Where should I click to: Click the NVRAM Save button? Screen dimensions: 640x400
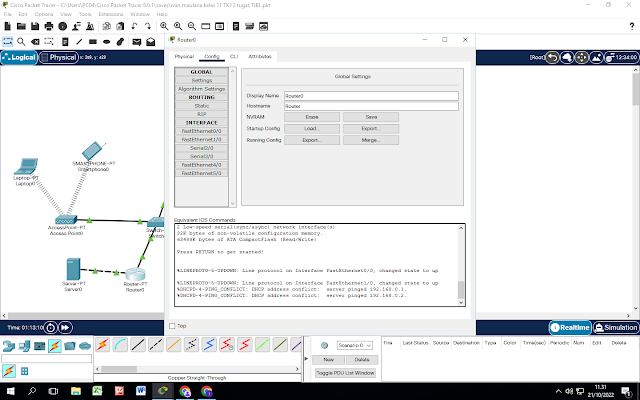371,117
